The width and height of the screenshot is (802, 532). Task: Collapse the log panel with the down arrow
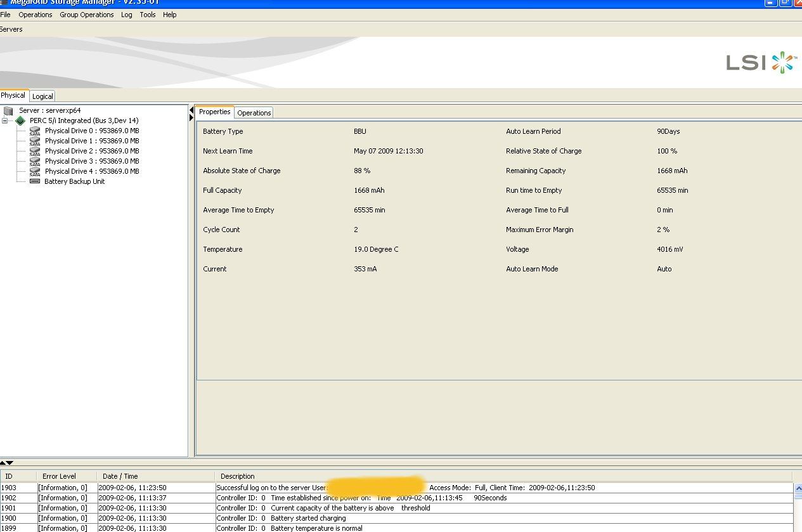coord(10,463)
